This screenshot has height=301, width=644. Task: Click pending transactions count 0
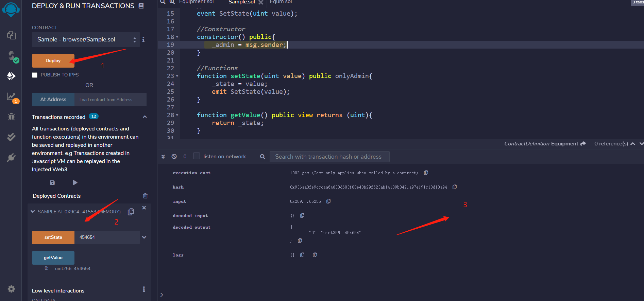tap(185, 157)
